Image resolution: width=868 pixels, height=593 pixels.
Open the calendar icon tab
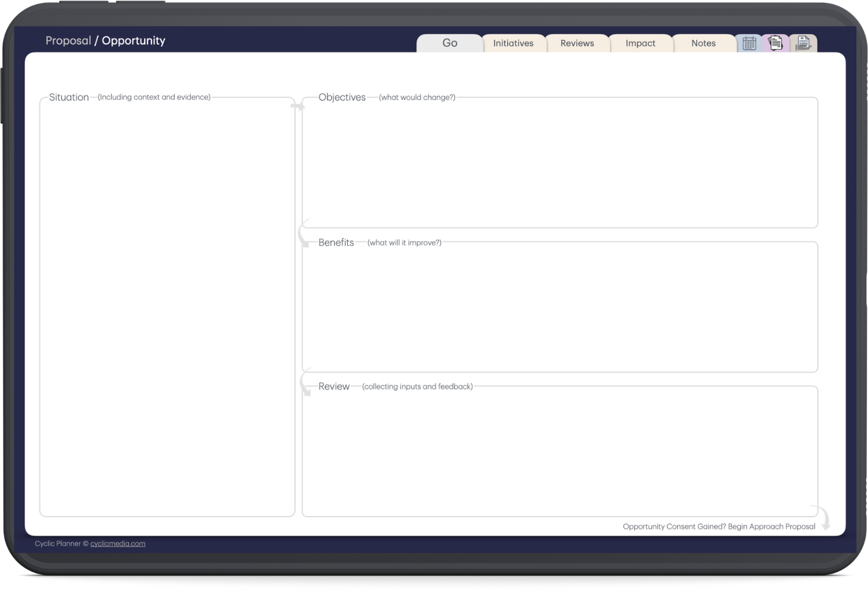[x=749, y=43]
